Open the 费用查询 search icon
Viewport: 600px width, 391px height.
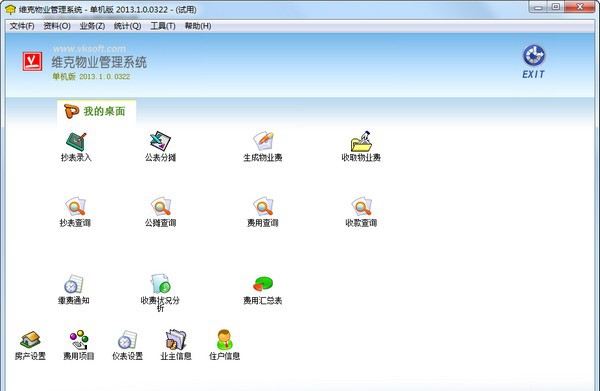click(263, 207)
